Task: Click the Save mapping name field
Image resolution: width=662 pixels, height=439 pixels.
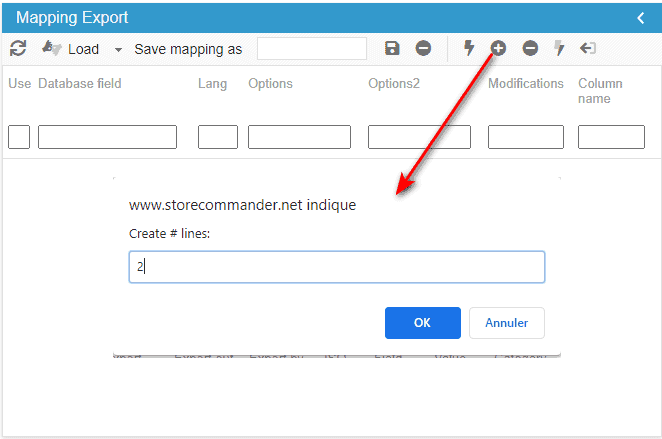Action: pyautogui.click(x=312, y=48)
